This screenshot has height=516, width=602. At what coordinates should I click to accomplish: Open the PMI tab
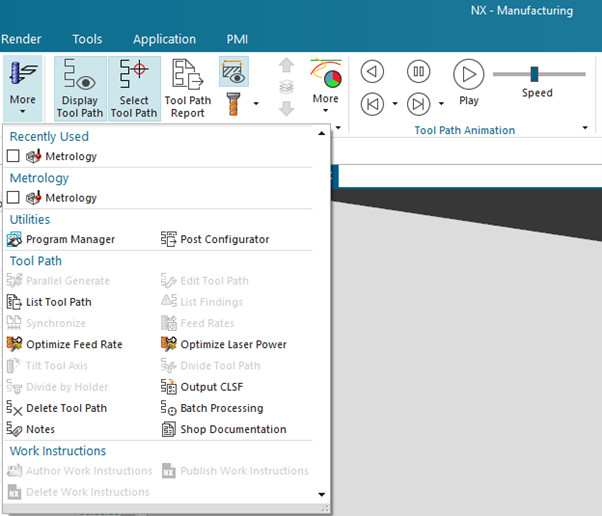237,39
